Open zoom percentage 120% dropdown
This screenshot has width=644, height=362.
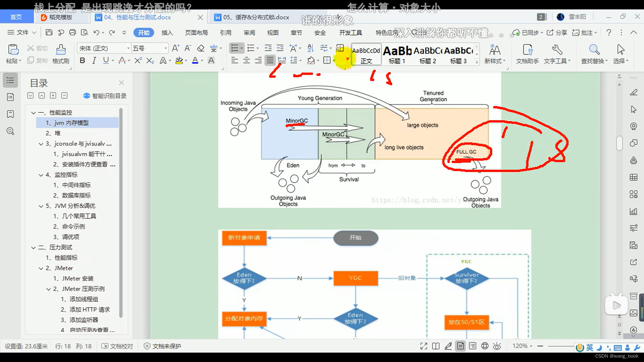[x=523, y=346]
